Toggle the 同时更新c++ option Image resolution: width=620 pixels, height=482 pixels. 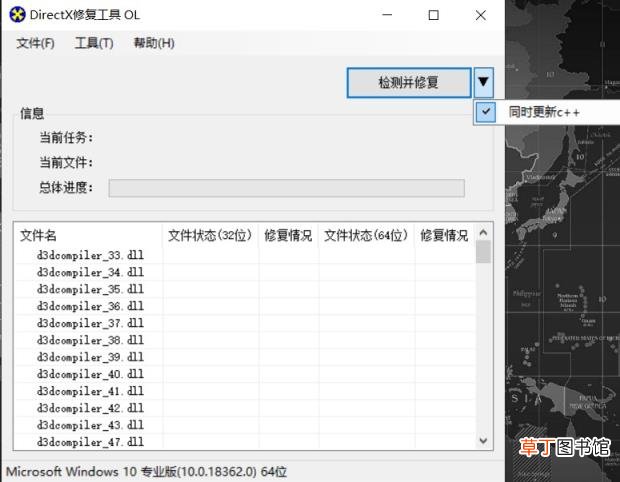point(544,112)
